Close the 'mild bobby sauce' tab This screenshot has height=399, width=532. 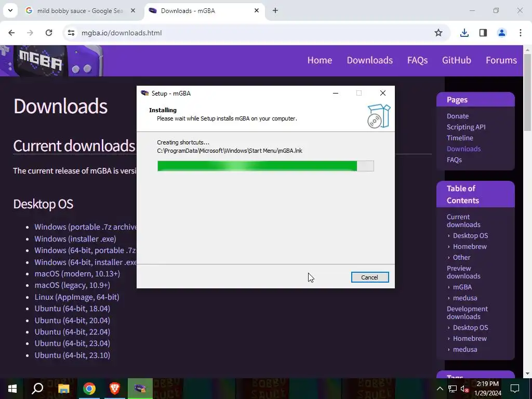pyautogui.click(x=133, y=10)
